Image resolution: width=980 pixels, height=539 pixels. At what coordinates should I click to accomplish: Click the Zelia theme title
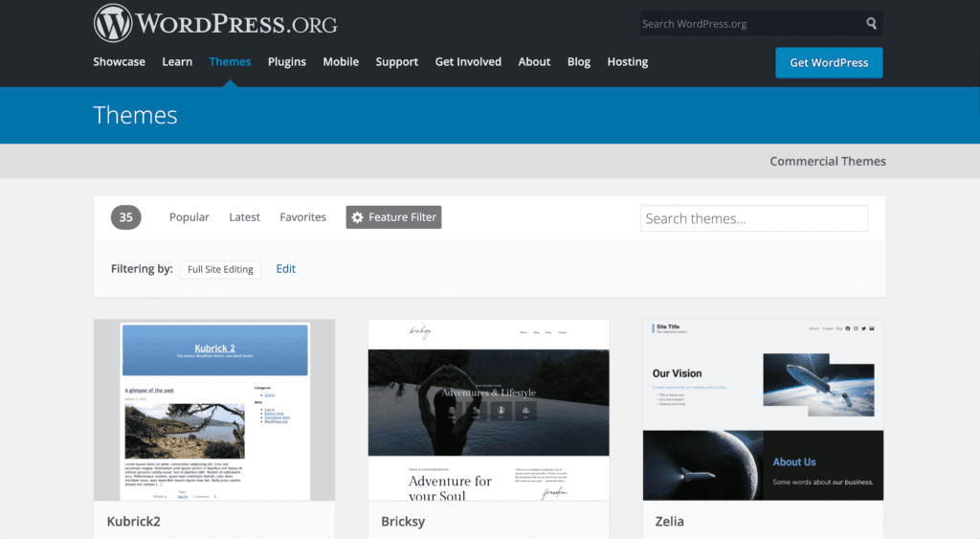coord(669,522)
